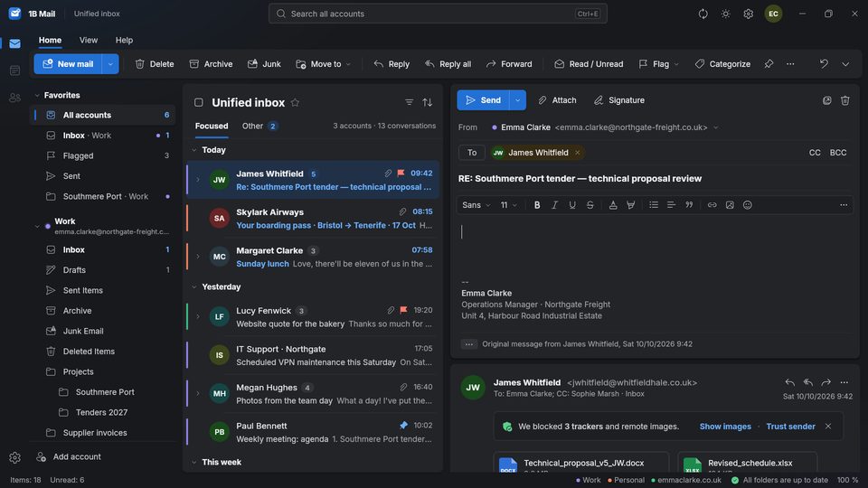Star the Unified inbox as favorite
Viewport: 868px width, 488px height.
pos(295,102)
